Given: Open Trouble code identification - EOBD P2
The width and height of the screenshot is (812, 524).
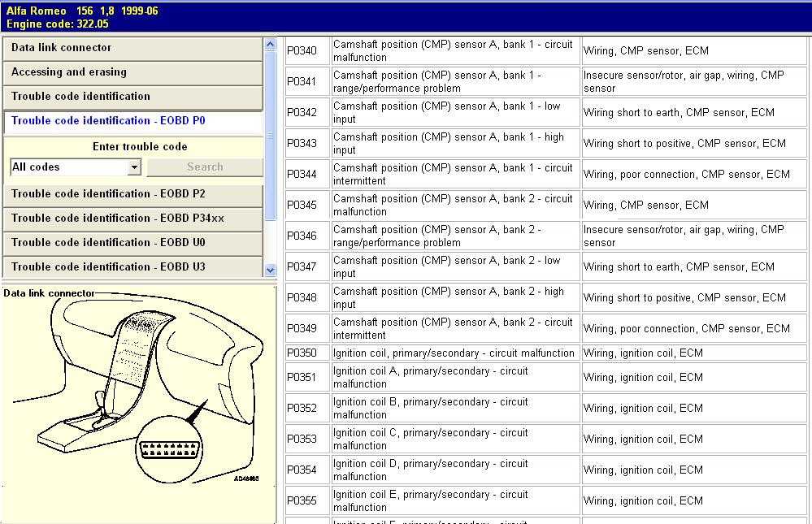Looking at the screenshot, I should coord(133,194).
